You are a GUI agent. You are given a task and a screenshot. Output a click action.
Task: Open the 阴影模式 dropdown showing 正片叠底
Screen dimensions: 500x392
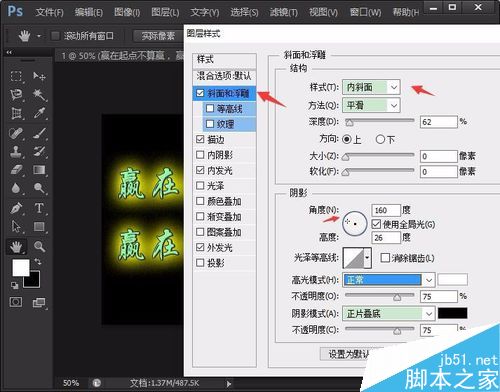pyautogui.click(x=389, y=313)
